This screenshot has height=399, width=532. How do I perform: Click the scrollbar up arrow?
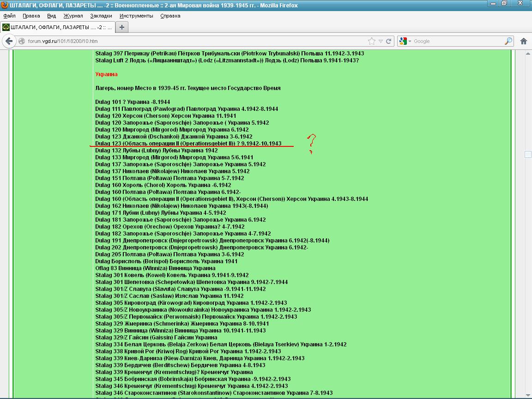pos(528,53)
